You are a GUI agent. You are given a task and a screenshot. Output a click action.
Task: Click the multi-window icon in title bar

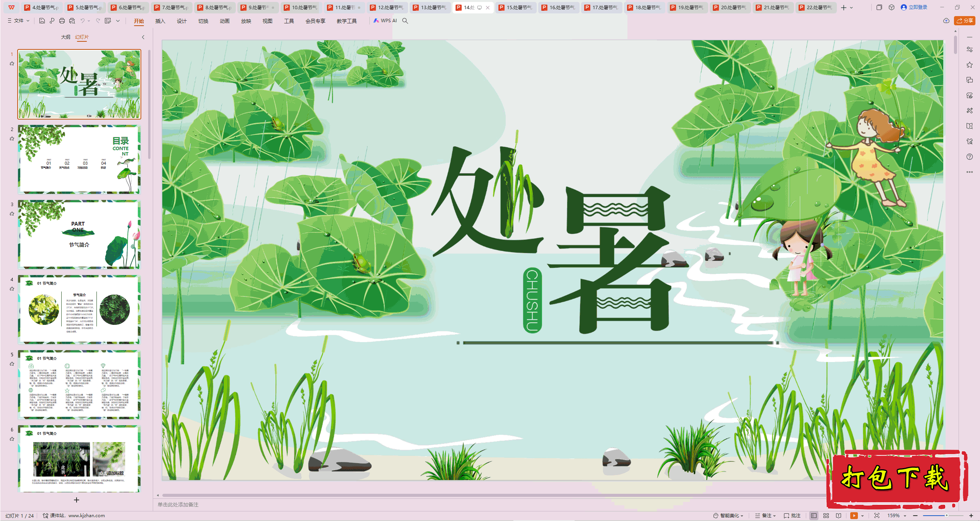pyautogui.click(x=879, y=7)
